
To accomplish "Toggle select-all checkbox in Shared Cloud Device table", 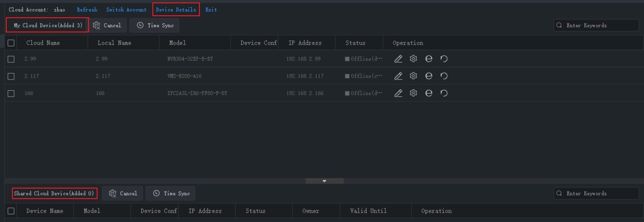I will pyautogui.click(x=11, y=211).
